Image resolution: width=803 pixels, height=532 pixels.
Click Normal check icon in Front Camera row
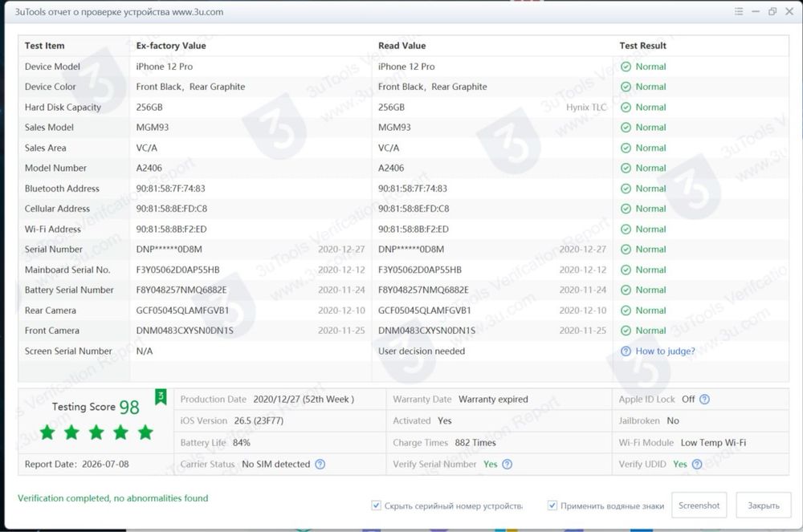(x=626, y=331)
